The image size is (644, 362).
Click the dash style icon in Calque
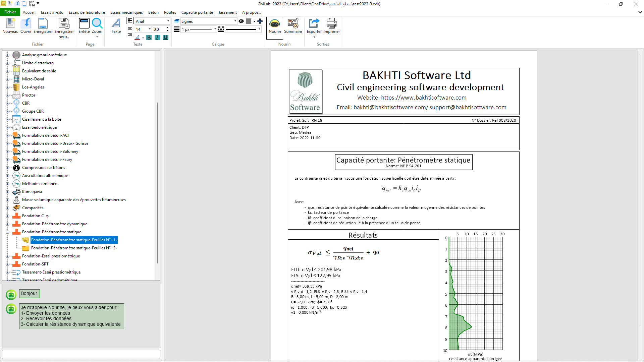click(221, 29)
